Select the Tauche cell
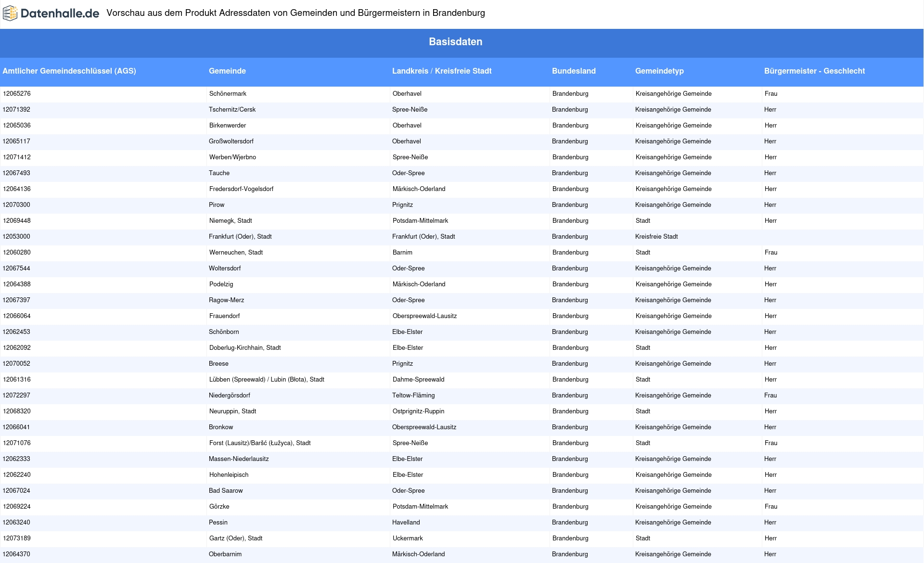924x563 pixels. [x=298, y=173]
